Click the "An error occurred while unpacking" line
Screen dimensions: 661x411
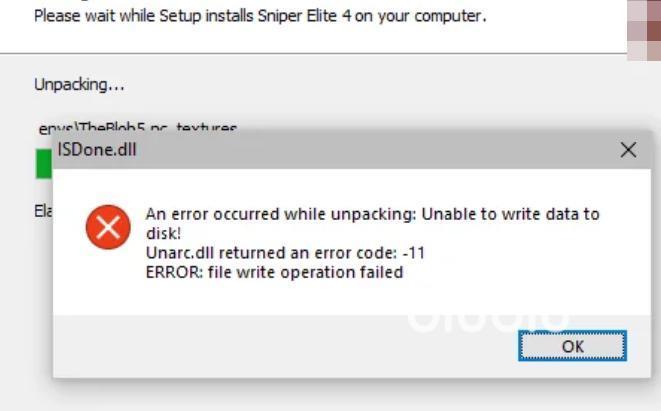click(x=278, y=214)
